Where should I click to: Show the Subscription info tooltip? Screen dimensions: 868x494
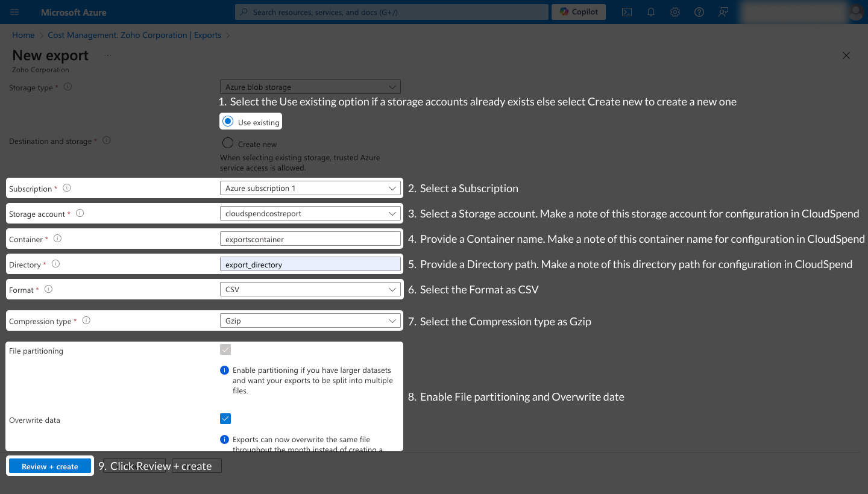pyautogui.click(x=66, y=188)
